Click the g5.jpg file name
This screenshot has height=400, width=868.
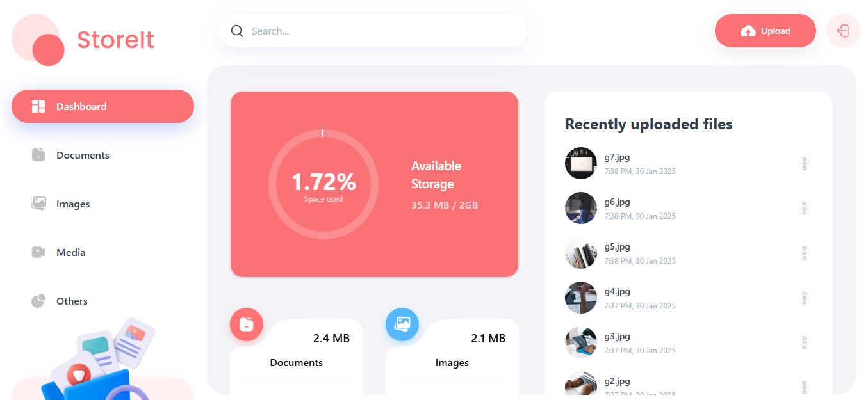(x=618, y=246)
